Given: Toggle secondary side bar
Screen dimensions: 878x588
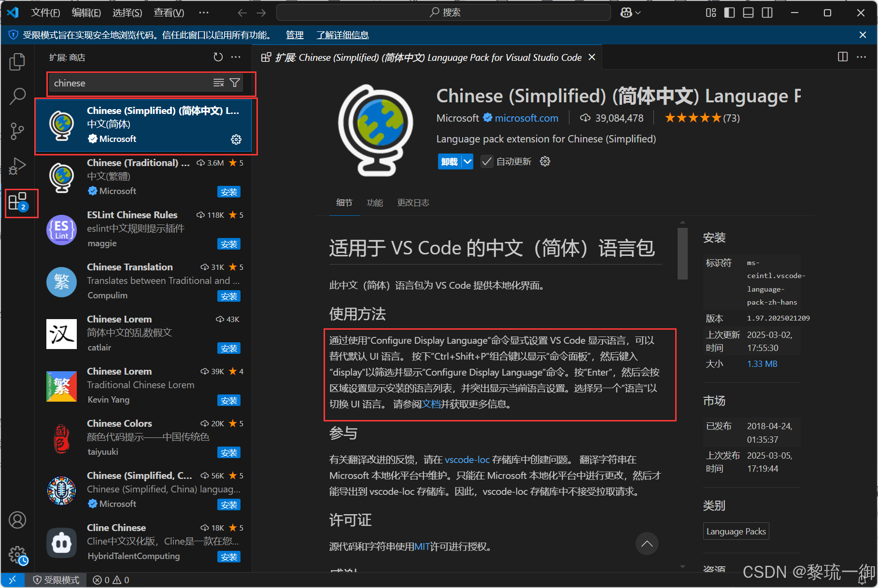Looking at the screenshot, I should coord(767,13).
